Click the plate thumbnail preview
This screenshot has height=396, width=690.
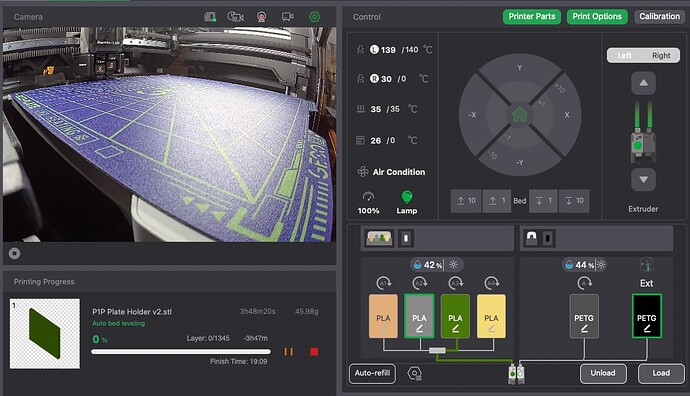(x=45, y=334)
